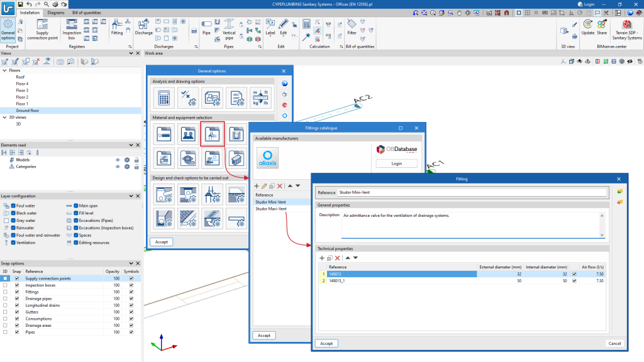Screen dimensions: 644x362
Task: Switch to the Bill of quantities tab
Action: pos(87,13)
